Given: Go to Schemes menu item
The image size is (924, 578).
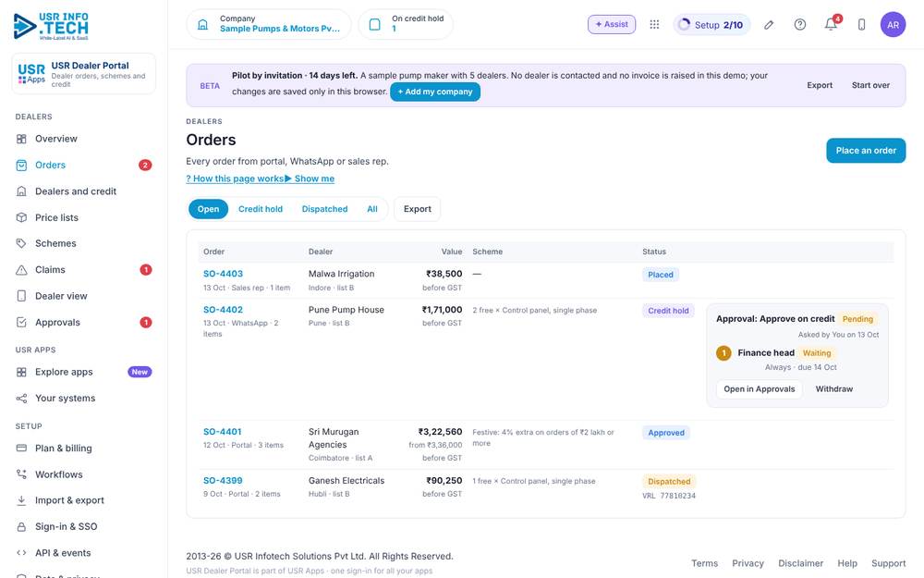Looking at the screenshot, I should 84,243.
